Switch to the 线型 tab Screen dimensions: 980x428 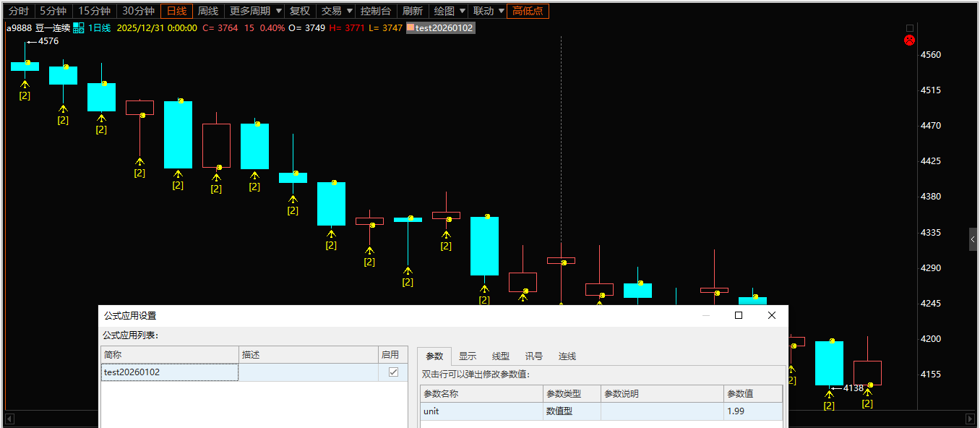click(x=501, y=356)
